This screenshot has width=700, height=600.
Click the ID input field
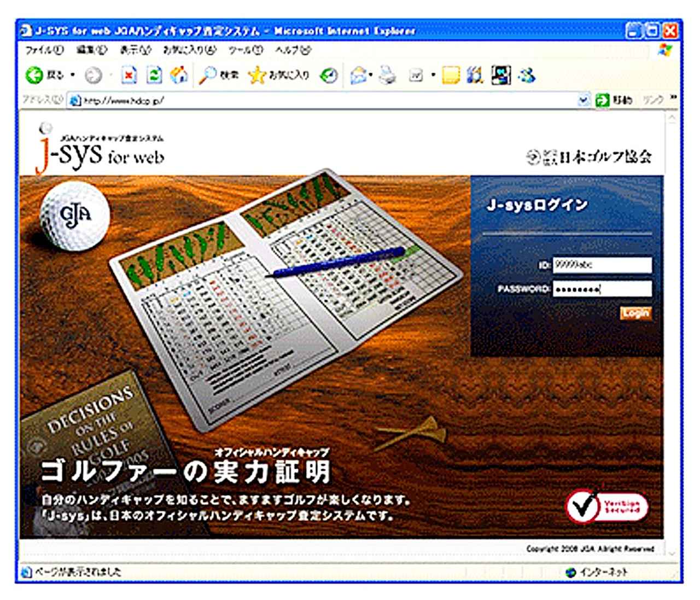coord(602,265)
